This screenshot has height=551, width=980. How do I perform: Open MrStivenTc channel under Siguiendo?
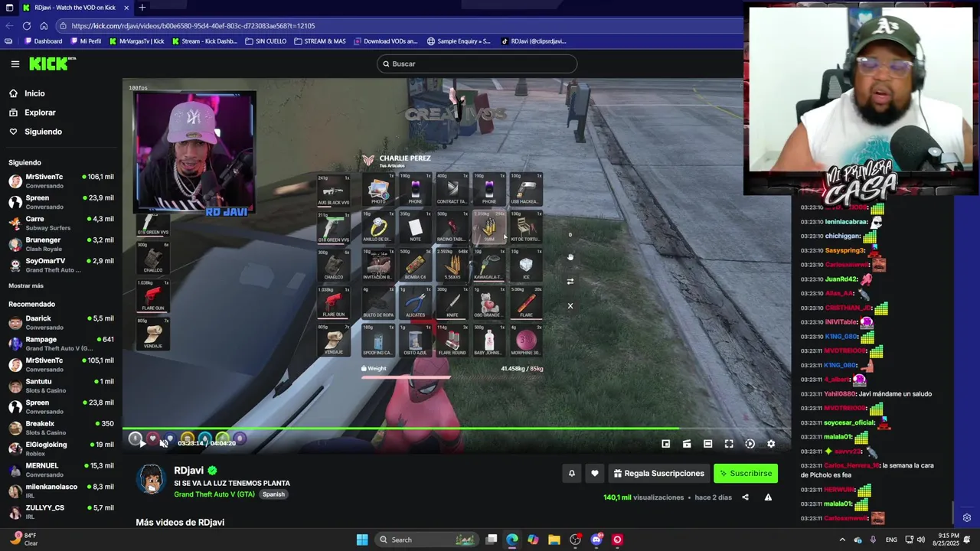click(x=61, y=181)
